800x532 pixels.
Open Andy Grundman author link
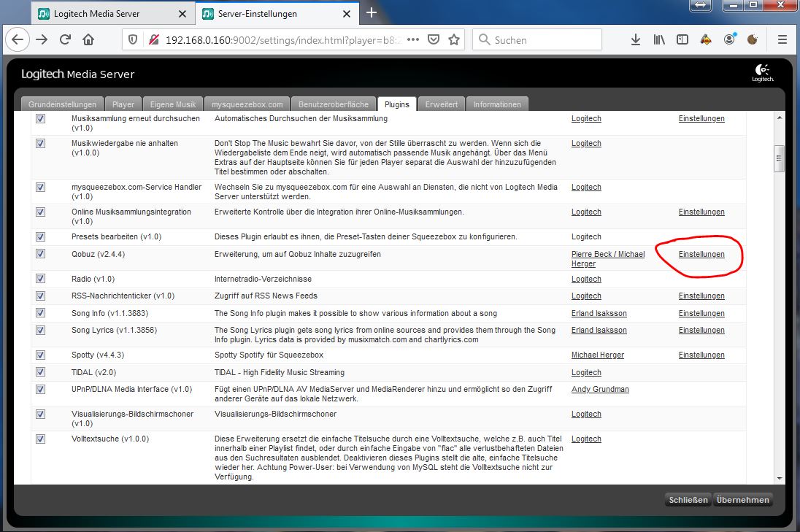pyautogui.click(x=600, y=389)
